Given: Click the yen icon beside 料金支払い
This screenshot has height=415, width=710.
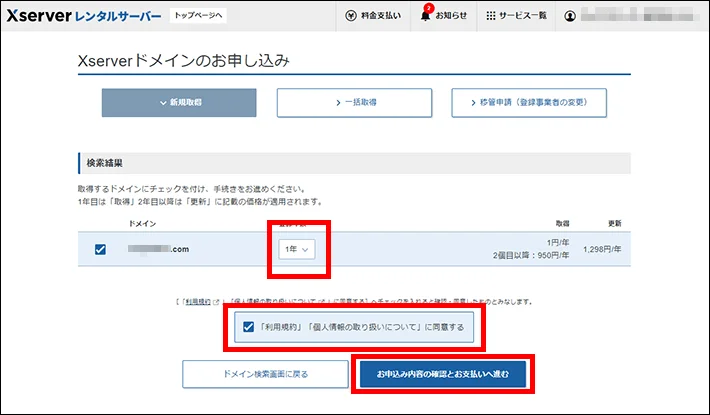Looking at the screenshot, I should coord(351,16).
